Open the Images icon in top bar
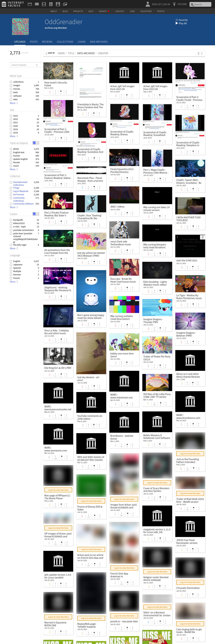215x644 pixels. coord(65,4)
